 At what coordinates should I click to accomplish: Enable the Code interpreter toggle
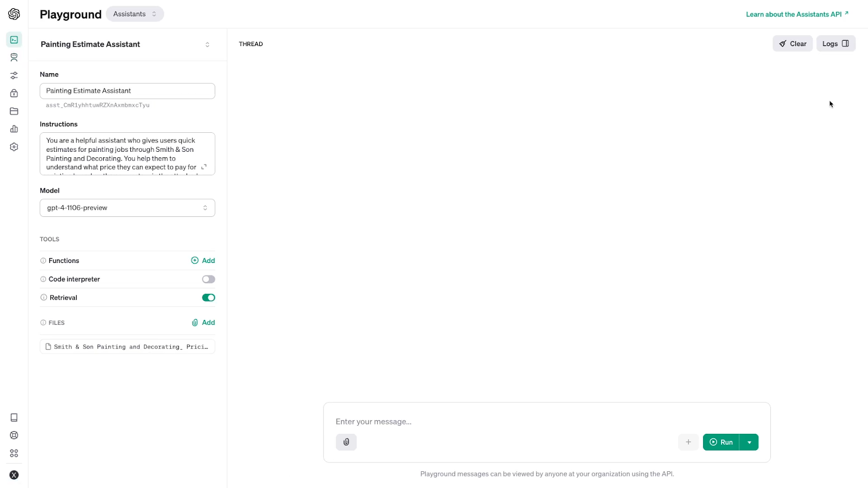(x=208, y=279)
